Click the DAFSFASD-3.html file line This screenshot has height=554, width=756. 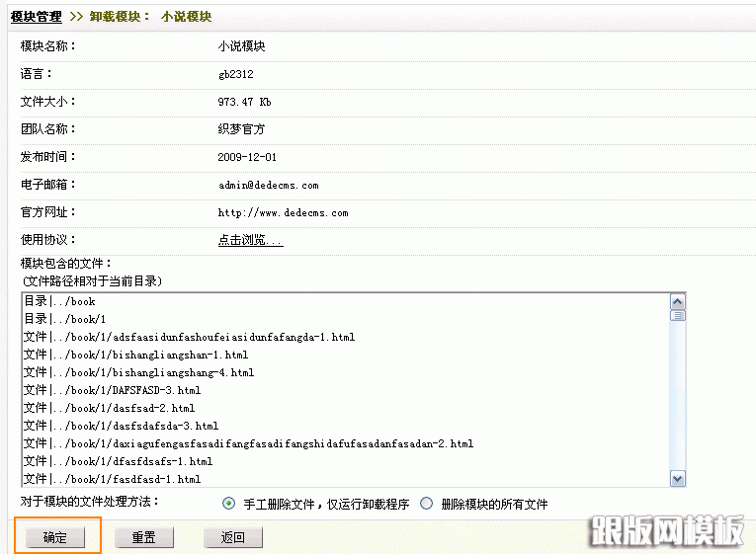click(113, 391)
